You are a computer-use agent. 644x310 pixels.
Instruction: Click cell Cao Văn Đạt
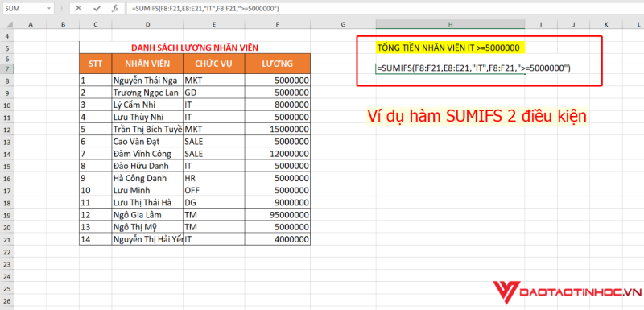point(147,142)
